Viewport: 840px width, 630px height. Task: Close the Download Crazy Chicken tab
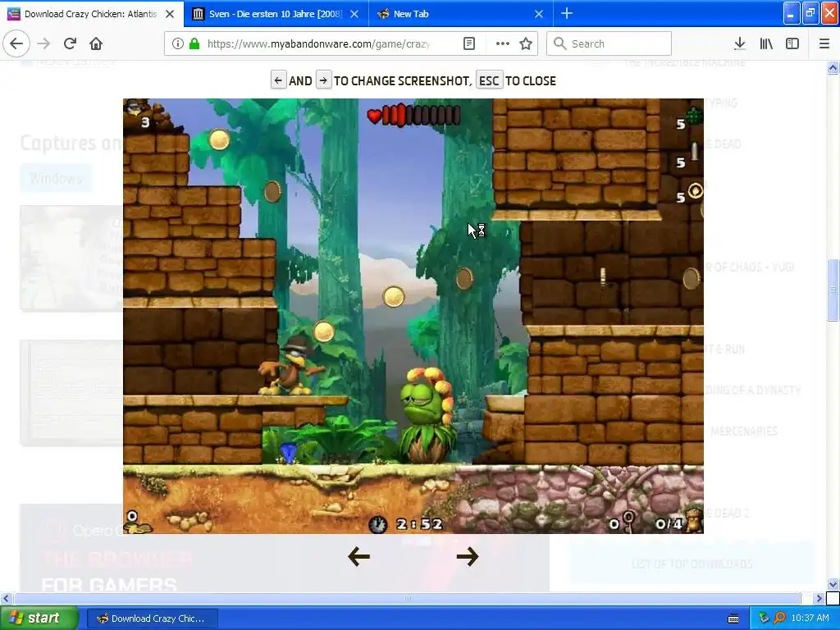click(x=170, y=14)
